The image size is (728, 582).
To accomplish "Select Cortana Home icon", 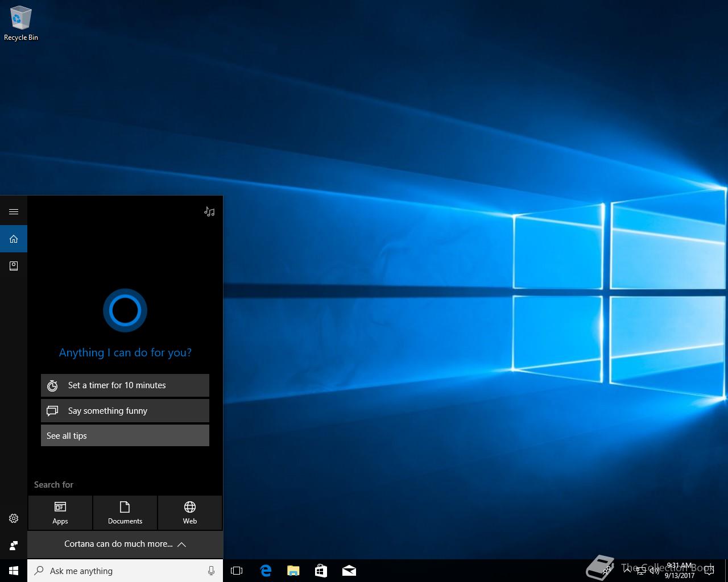I will (14, 239).
